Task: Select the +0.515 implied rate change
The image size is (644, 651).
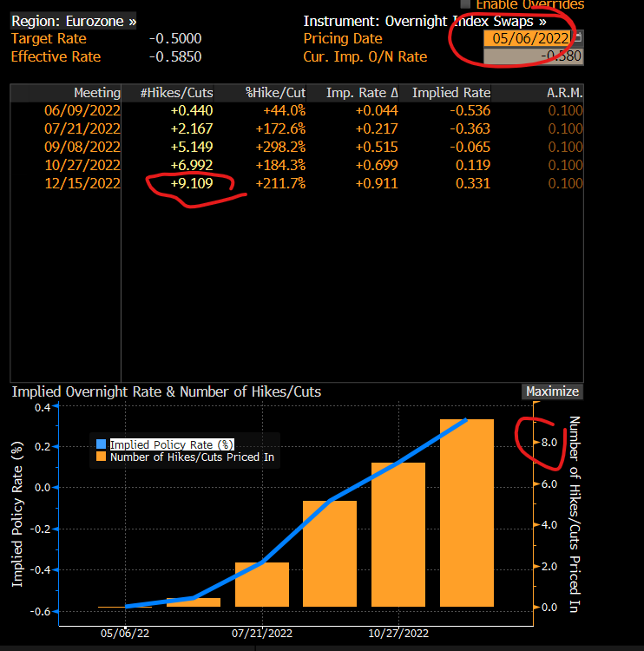Action: click(x=377, y=147)
